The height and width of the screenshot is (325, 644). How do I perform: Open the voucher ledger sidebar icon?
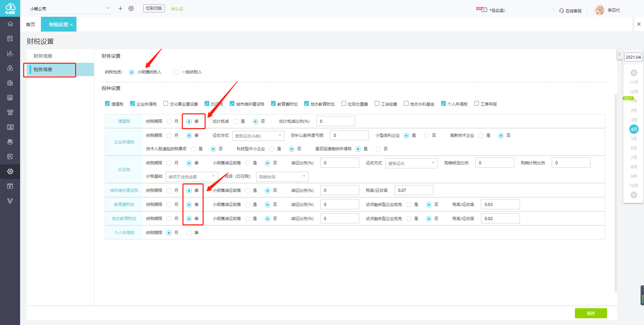10,39
